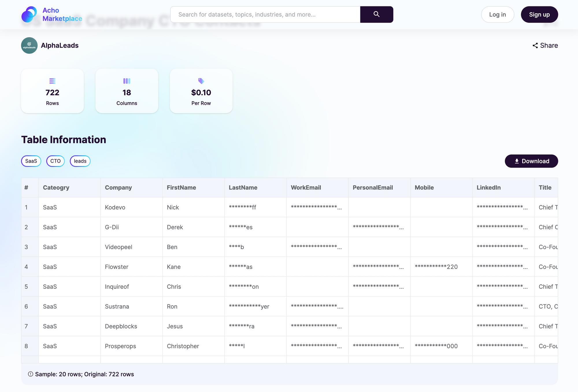Select the CTO tag
Viewport: 578px width, 392px height.
[55, 161]
